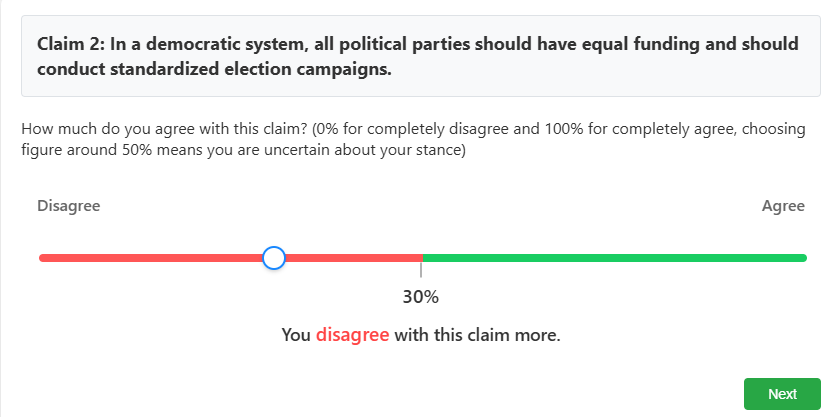Click the Next button

click(x=782, y=394)
